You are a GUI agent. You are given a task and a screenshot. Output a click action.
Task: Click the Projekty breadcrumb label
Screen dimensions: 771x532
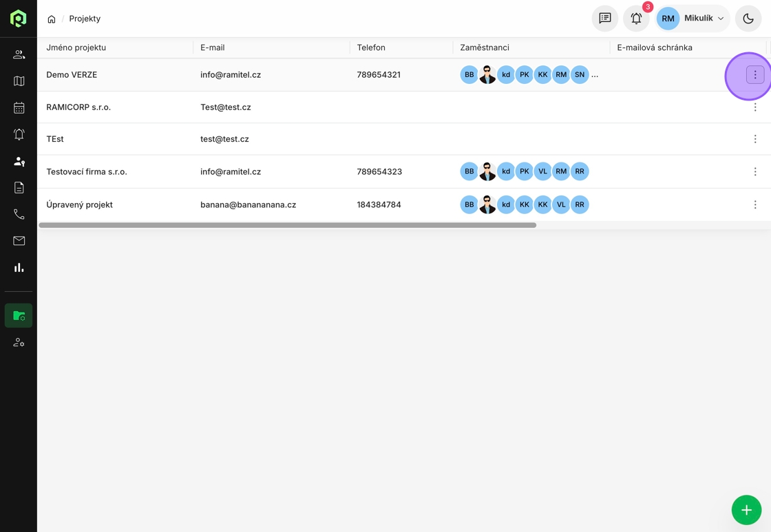coord(85,19)
